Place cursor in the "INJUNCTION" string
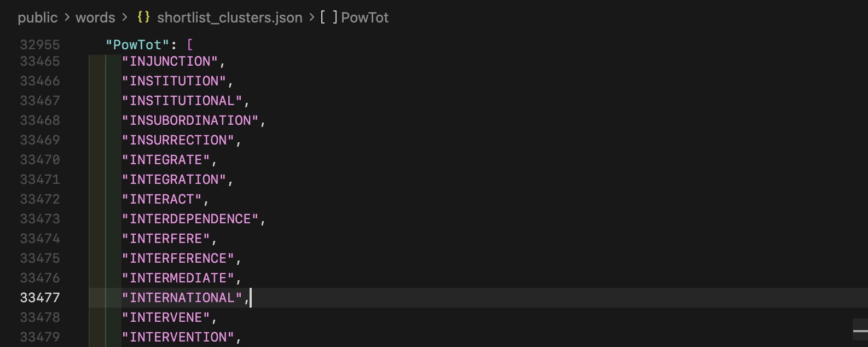The width and height of the screenshot is (868, 347). coord(170,61)
